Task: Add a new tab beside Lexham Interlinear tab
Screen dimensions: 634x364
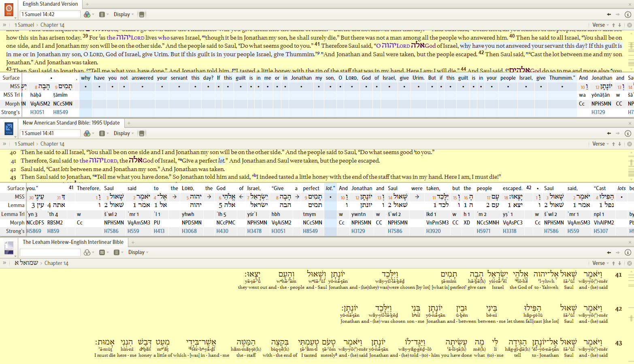Action: point(133,242)
